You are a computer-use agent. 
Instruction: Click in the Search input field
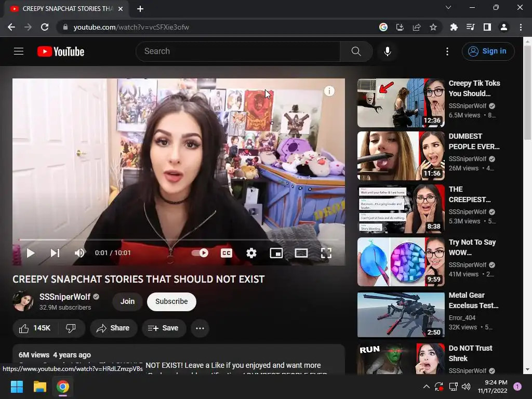click(x=237, y=51)
